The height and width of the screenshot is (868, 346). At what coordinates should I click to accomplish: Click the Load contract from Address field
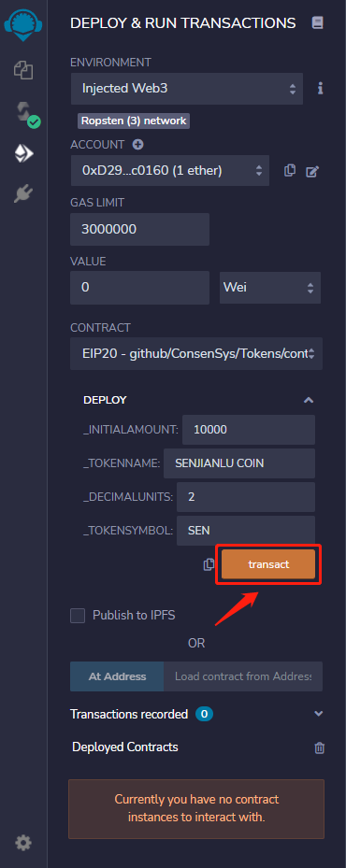point(243,676)
